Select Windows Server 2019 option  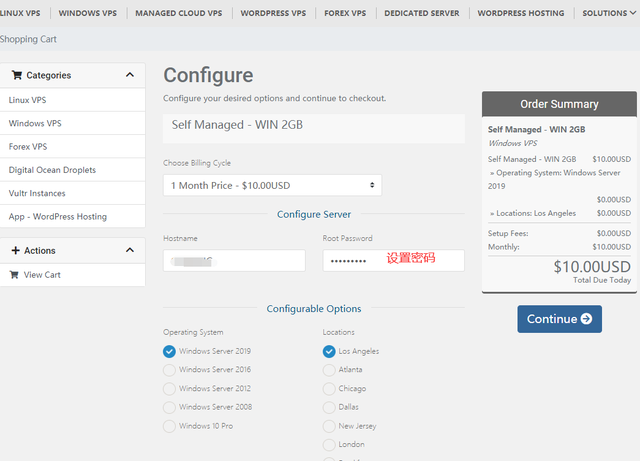pos(169,351)
